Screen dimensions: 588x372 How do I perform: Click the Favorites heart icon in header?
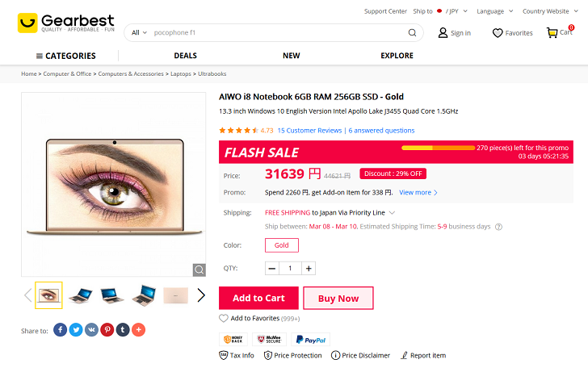(x=498, y=33)
